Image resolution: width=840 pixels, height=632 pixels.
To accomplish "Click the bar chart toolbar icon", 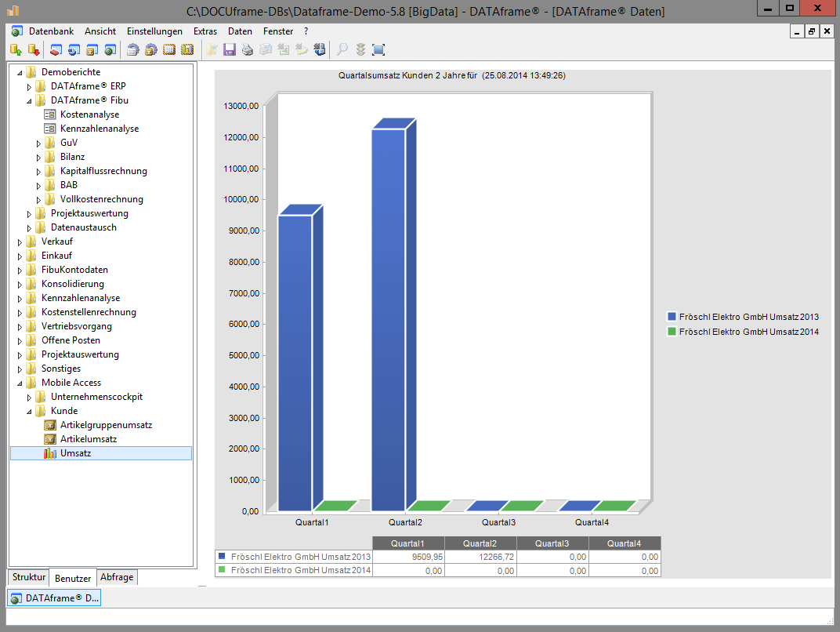I will [x=187, y=50].
